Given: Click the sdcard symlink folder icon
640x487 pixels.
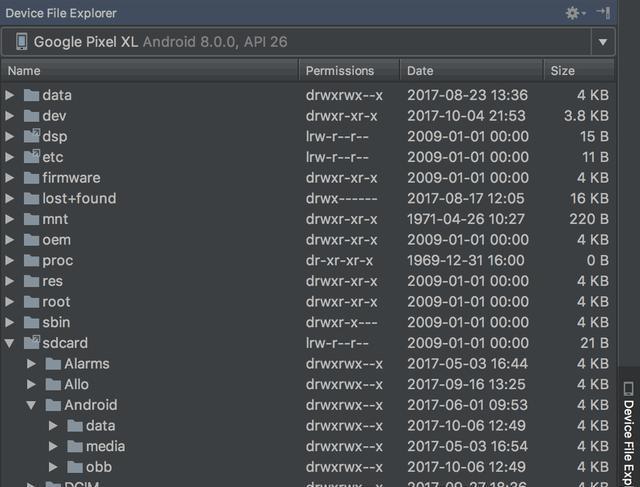Looking at the screenshot, I should pos(31,342).
